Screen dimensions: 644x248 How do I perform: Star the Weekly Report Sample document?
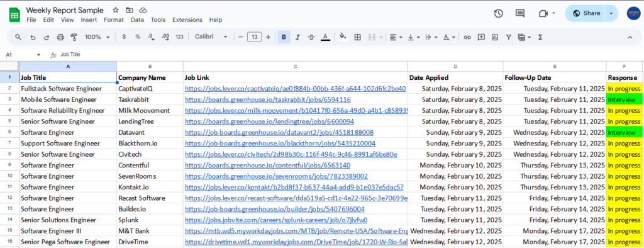[x=116, y=10]
